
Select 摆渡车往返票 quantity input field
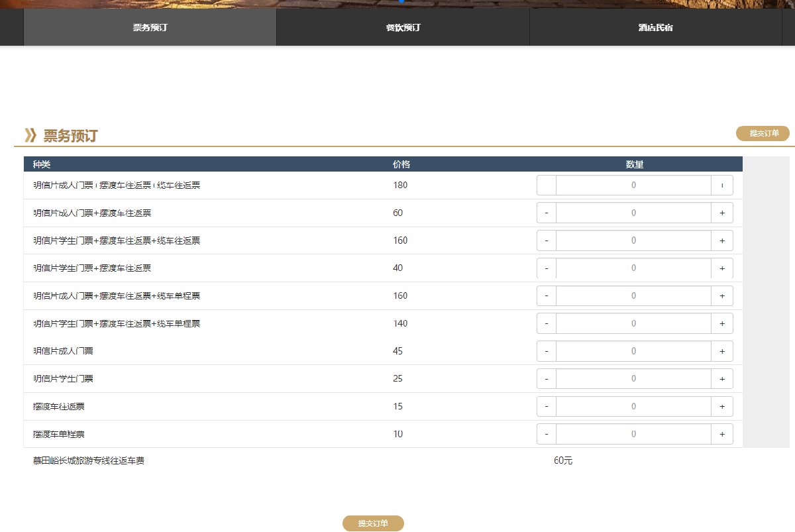click(x=633, y=407)
